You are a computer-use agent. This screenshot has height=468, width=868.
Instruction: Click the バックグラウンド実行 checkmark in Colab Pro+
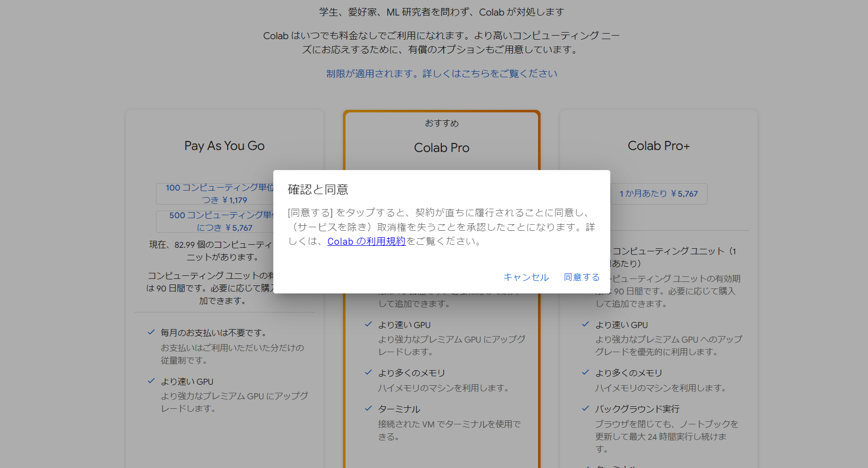click(586, 408)
